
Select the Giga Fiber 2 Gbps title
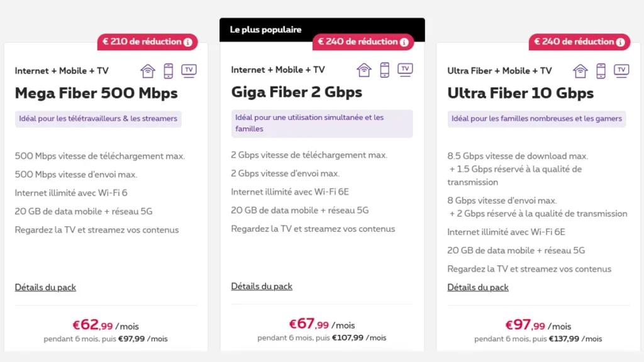point(297,92)
